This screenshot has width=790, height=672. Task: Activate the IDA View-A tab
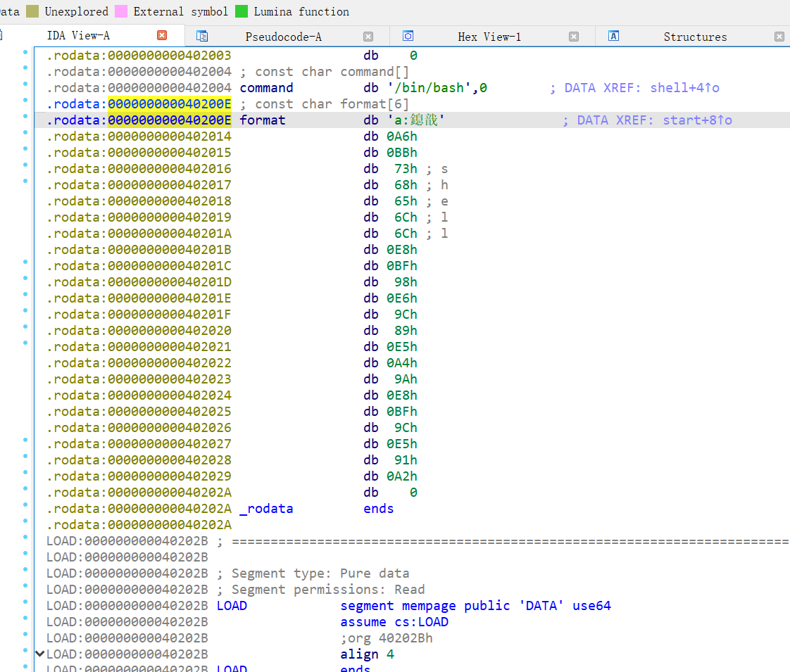(x=78, y=36)
